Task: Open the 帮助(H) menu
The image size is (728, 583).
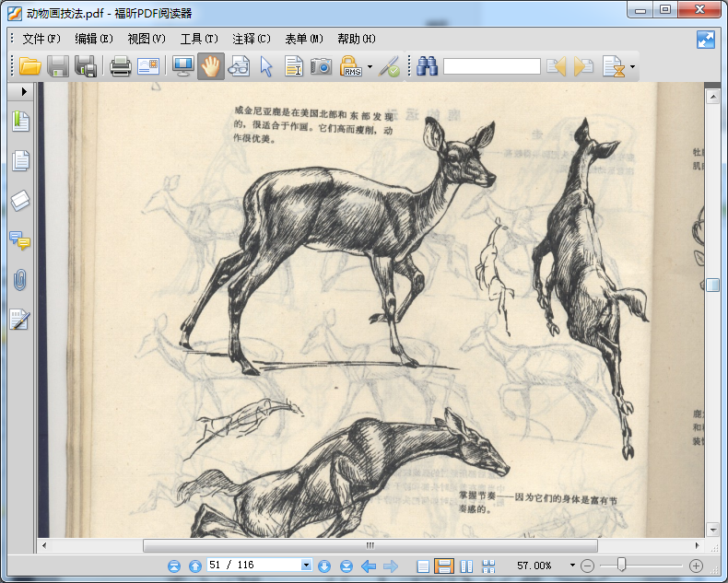Action: coord(357,39)
